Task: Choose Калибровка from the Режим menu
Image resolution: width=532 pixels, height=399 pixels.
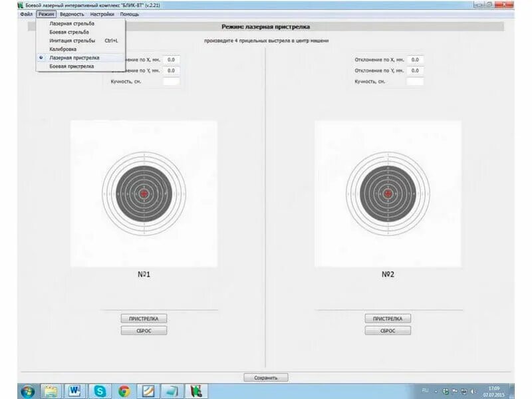Action: tap(80, 49)
